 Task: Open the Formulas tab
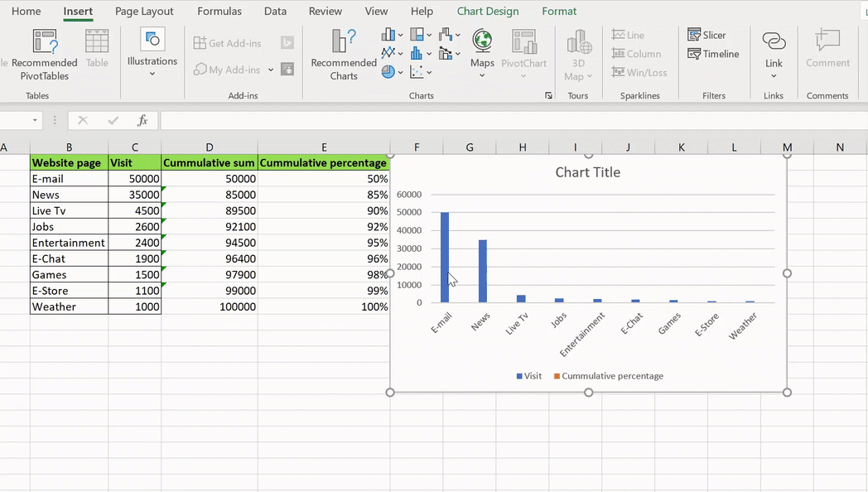click(x=219, y=11)
